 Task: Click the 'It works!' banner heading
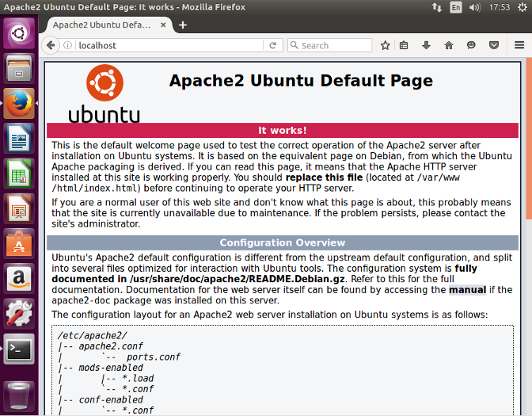(x=283, y=131)
